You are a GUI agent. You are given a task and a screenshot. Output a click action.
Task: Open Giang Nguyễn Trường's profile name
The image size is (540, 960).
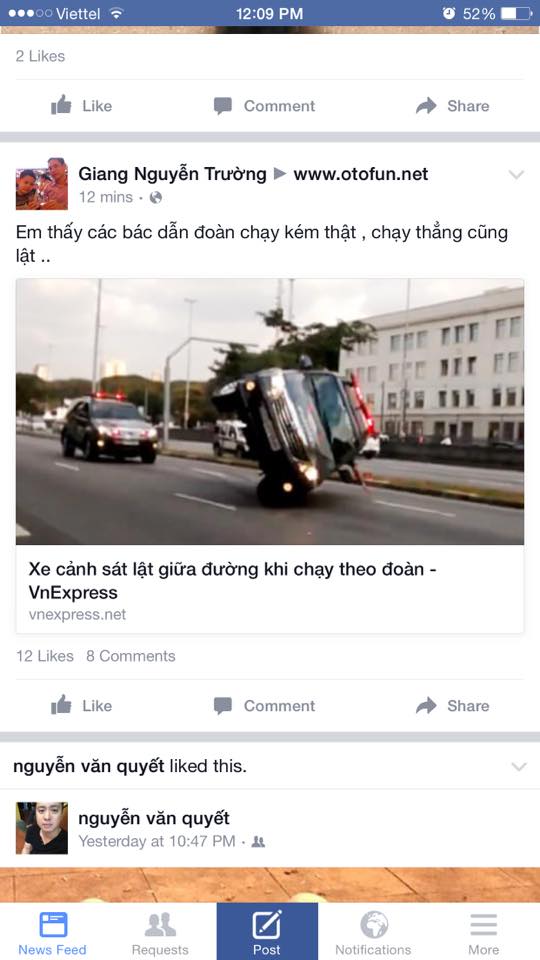tap(172, 174)
